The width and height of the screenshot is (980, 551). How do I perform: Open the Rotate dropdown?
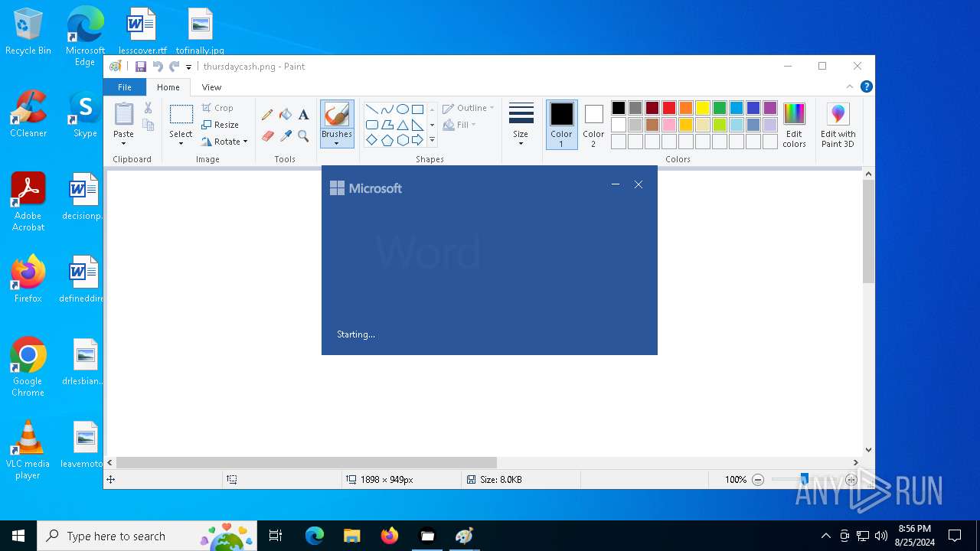coord(224,142)
